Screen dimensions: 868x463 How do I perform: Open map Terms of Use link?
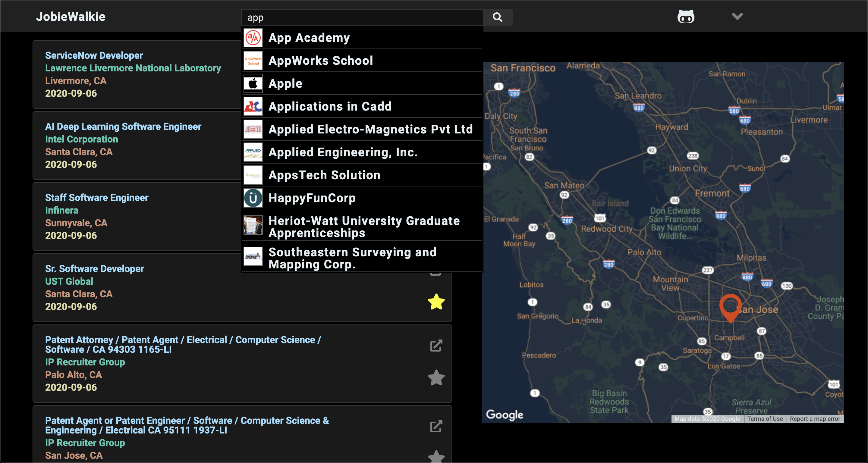coord(765,419)
